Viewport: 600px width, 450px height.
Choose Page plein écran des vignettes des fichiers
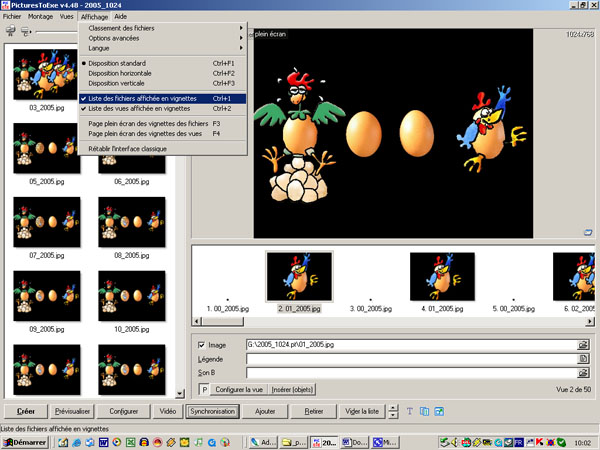[x=162, y=124]
